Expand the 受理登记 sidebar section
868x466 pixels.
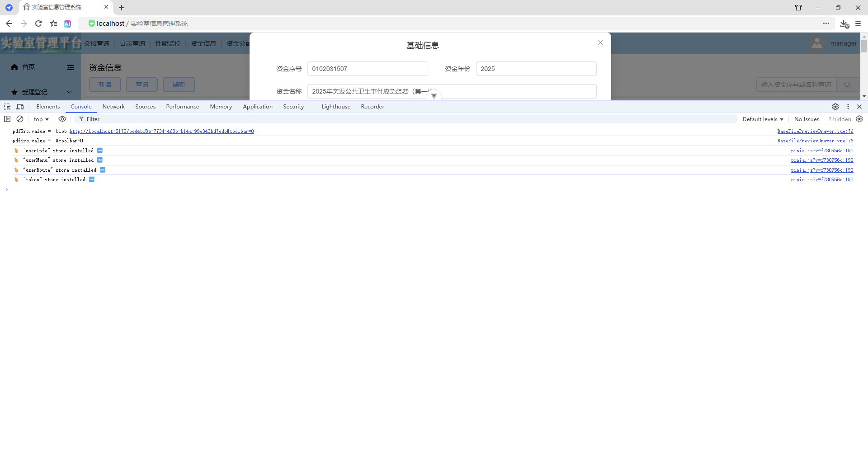[x=69, y=92]
